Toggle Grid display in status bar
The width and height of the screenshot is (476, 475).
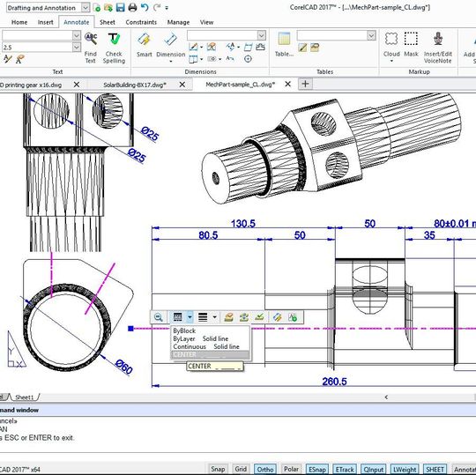(x=241, y=469)
